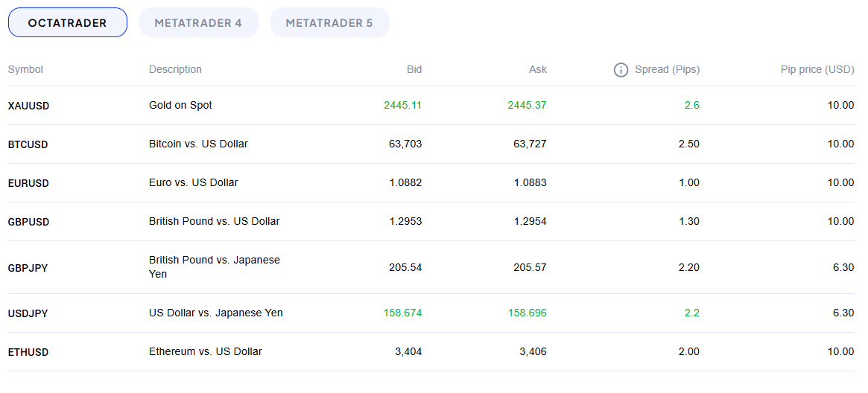Click the GBPJPY bid 205.54
The image size is (868, 393).
click(406, 267)
